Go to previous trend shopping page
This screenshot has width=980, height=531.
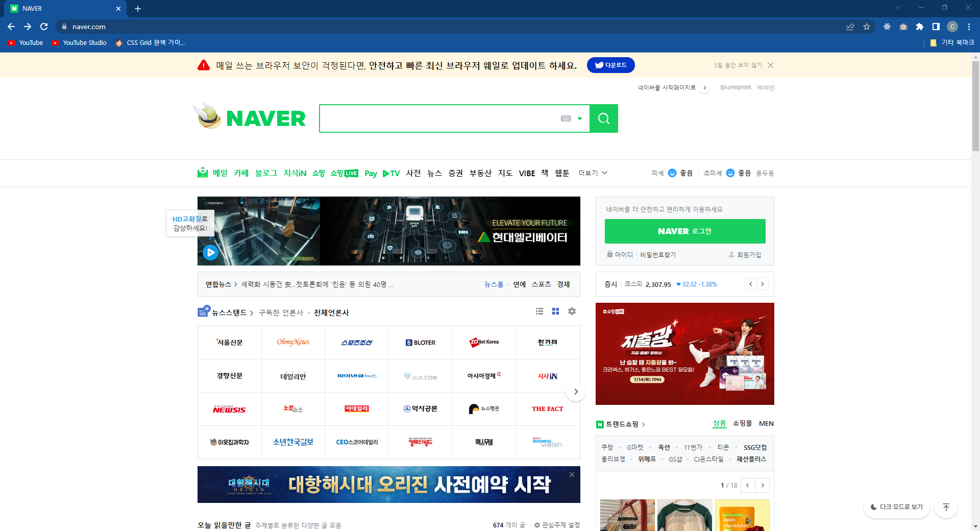[x=748, y=485]
